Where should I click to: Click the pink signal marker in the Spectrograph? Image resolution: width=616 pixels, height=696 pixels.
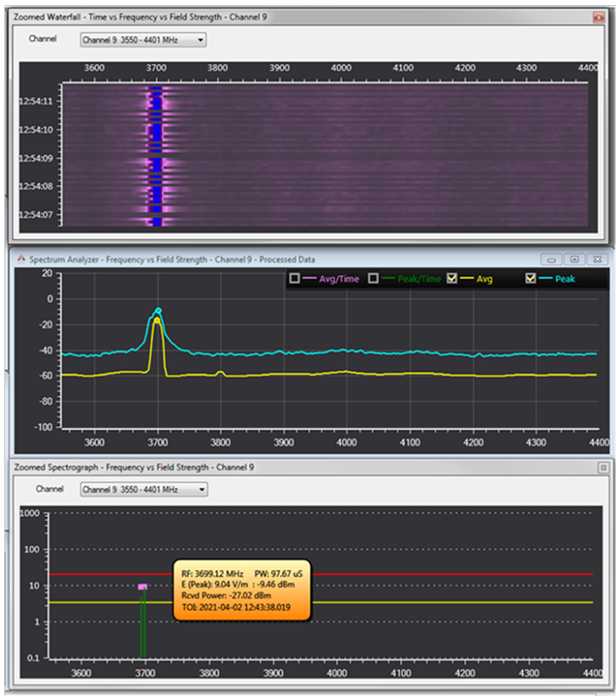[x=142, y=587]
